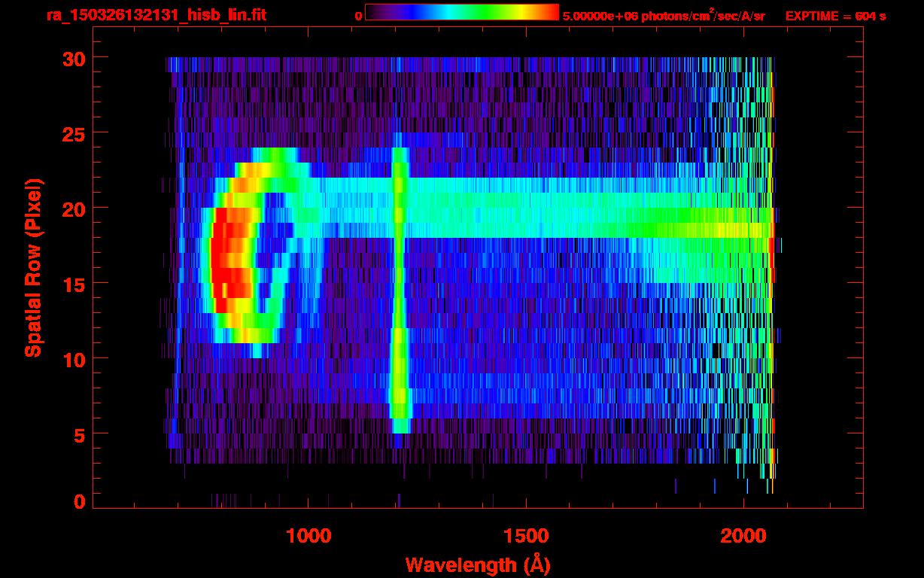The width and height of the screenshot is (924, 578).
Task: Click the 1000 tick label on wavelength axis
Action: pos(308,536)
